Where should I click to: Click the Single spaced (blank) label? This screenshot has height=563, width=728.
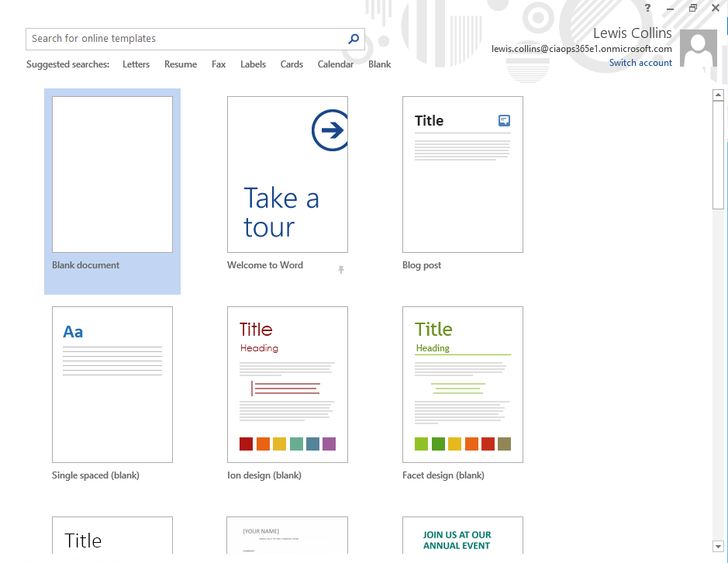95,475
